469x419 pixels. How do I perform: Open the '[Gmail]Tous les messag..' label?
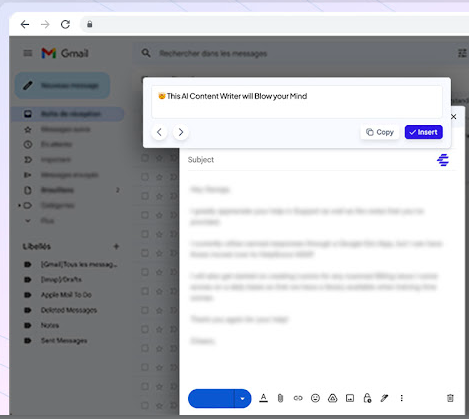[79, 264]
